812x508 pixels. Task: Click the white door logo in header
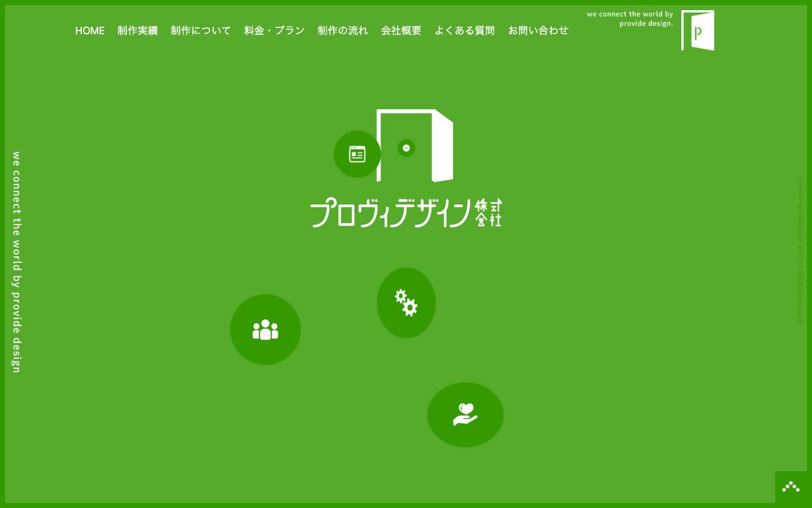point(698,30)
